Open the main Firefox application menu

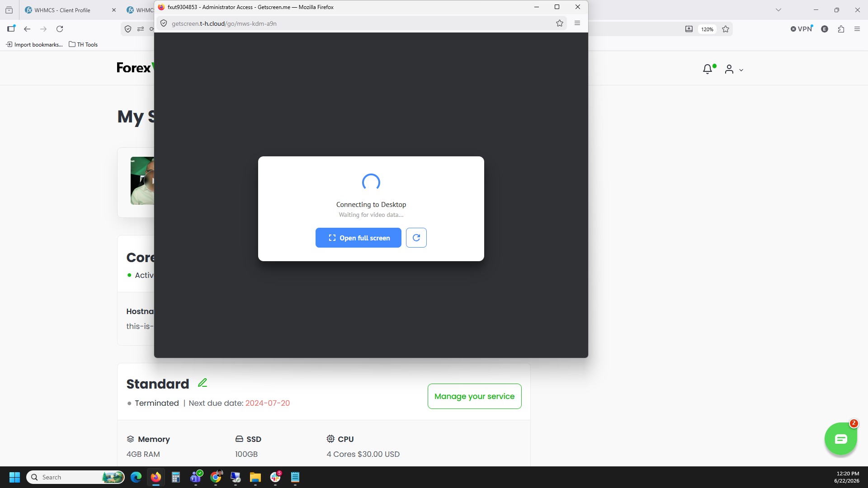(x=857, y=29)
